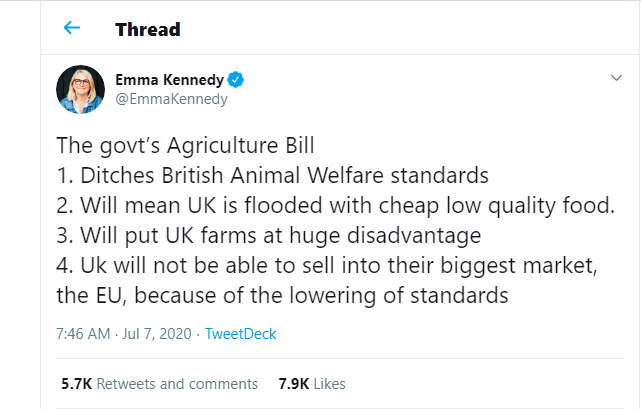Open the Likes label
The height and width of the screenshot is (409, 641).
pos(329,384)
